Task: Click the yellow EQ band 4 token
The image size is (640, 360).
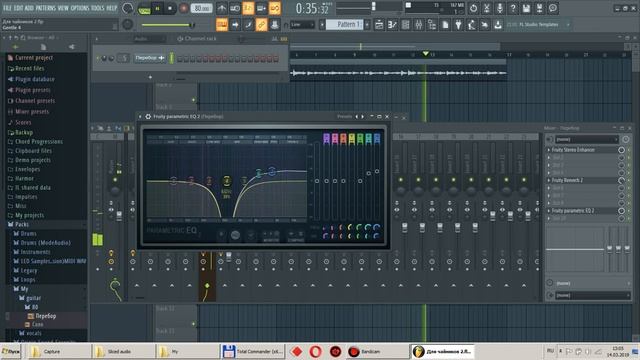Action: click(352, 138)
